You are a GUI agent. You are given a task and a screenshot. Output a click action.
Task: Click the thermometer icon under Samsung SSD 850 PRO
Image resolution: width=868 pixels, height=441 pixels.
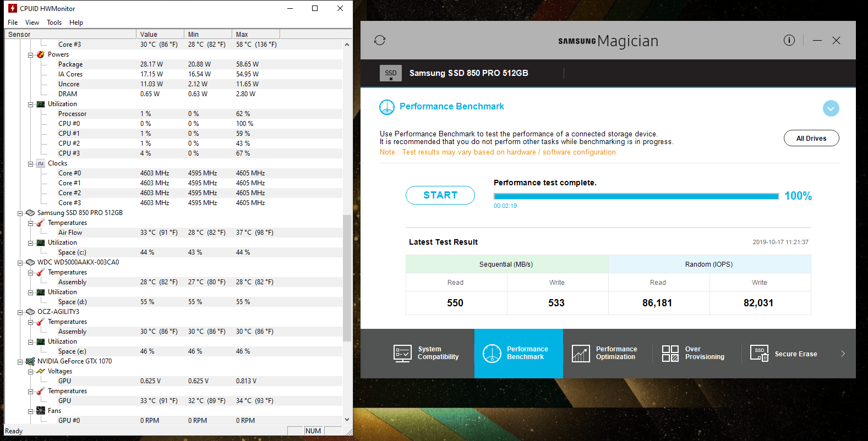coord(41,223)
